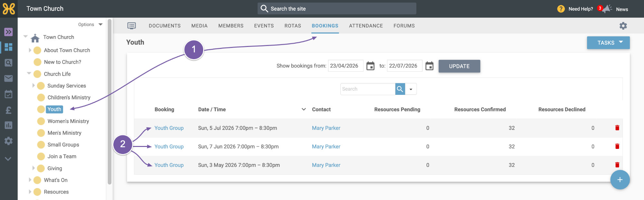This screenshot has height=200, width=644.
Task: Open the pound sign giving icon
Action: pyautogui.click(x=9, y=110)
